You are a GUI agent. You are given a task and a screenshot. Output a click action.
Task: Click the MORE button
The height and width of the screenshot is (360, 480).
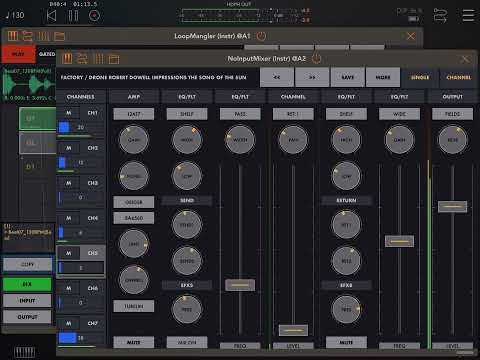[383, 77]
